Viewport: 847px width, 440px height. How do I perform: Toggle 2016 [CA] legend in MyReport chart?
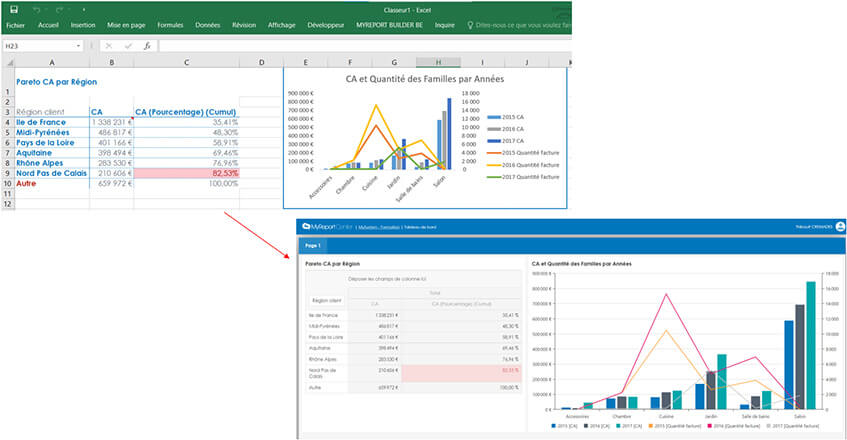[597, 427]
